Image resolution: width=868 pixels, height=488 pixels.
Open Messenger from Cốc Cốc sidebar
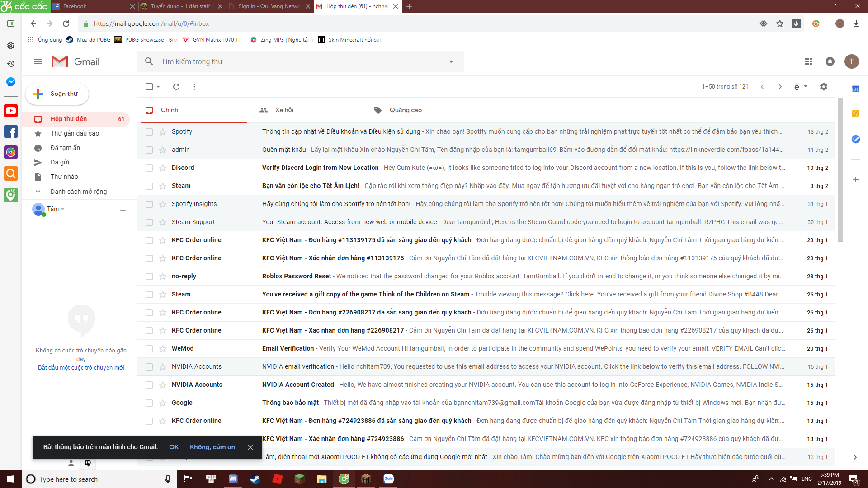pos(10,82)
